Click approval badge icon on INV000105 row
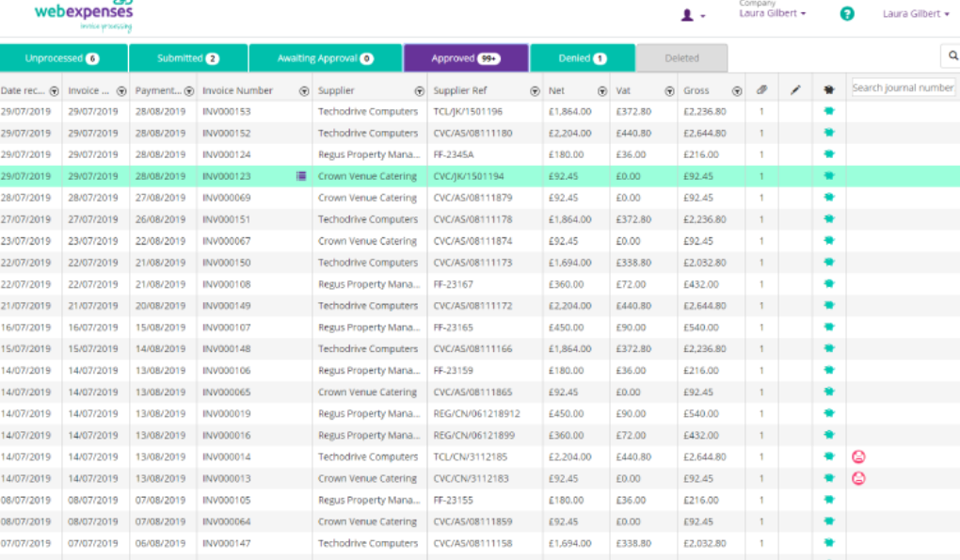The height and width of the screenshot is (560, 960). click(x=829, y=500)
